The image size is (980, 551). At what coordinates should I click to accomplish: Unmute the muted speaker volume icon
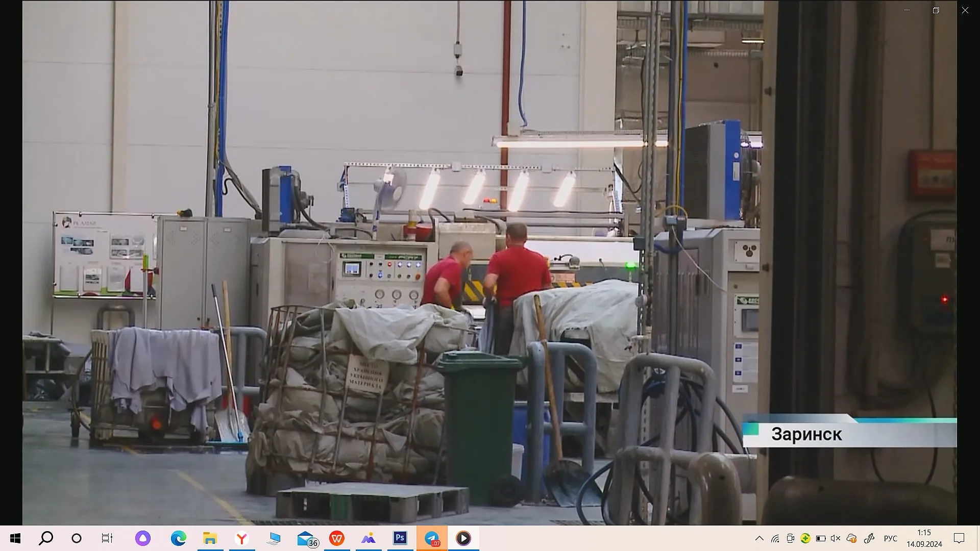coord(836,538)
